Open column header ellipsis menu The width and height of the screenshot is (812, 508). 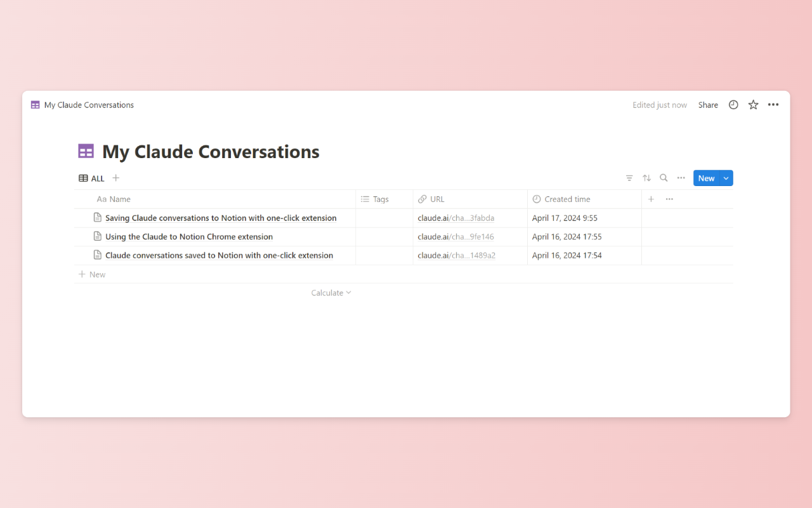(x=669, y=199)
